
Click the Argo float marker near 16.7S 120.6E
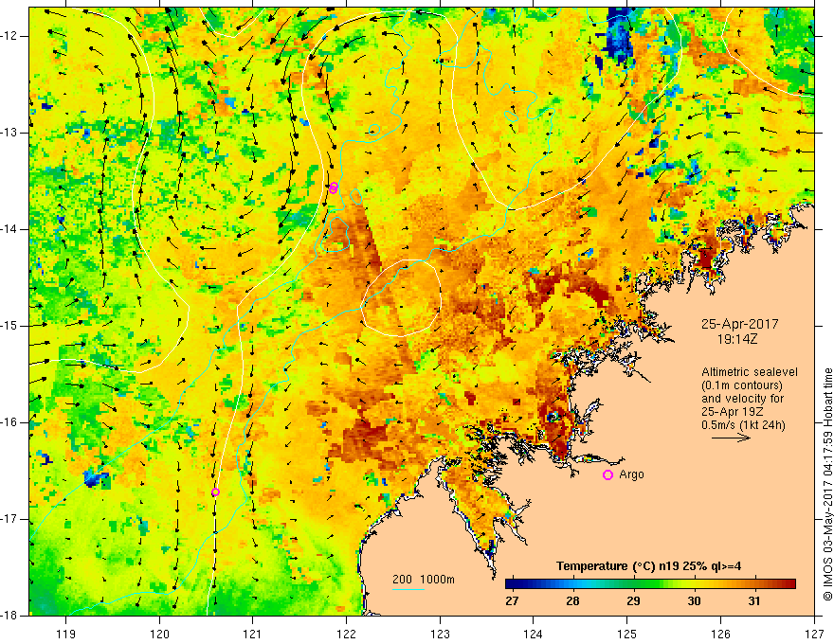tap(215, 492)
